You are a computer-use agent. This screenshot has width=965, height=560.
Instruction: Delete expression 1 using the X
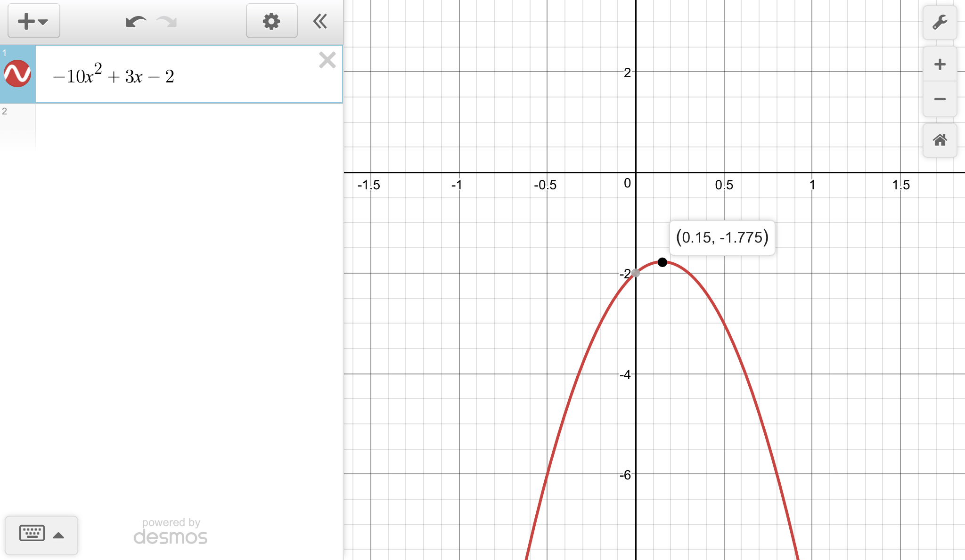coord(327,60)
